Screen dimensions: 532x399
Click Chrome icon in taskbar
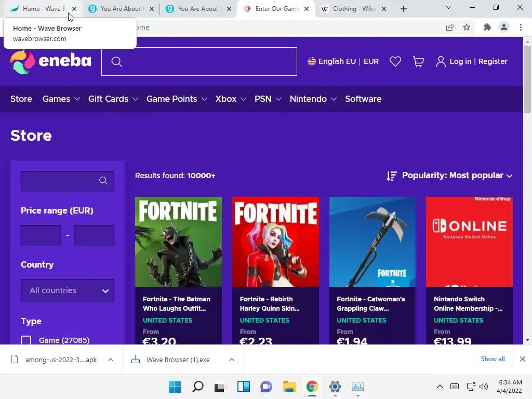point(312,387)
